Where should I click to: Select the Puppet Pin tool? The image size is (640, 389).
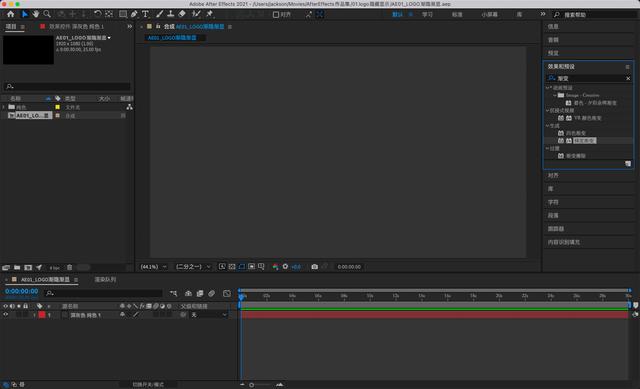click(210, 14)
